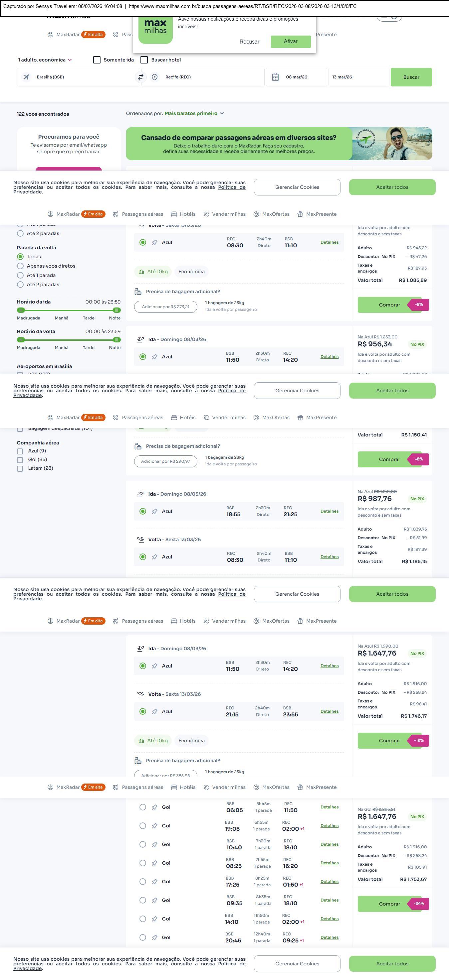449x980 pixels.
Task: Pin the 11:50 Azul departure flight
Action: coord(155,357)
